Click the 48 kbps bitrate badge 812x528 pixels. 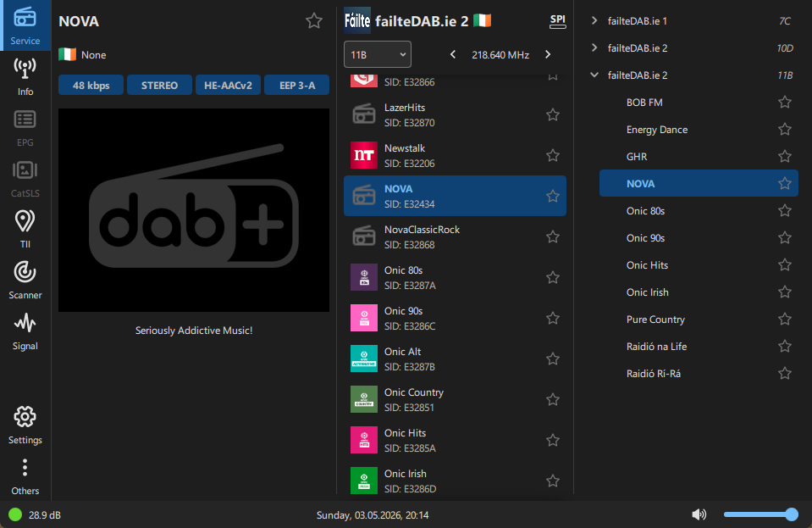[91, 85]
